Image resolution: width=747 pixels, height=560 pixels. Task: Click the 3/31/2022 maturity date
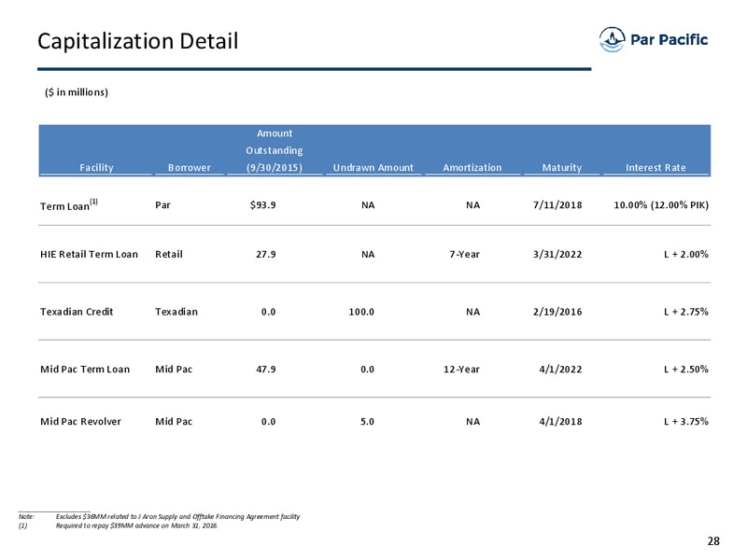557,254
